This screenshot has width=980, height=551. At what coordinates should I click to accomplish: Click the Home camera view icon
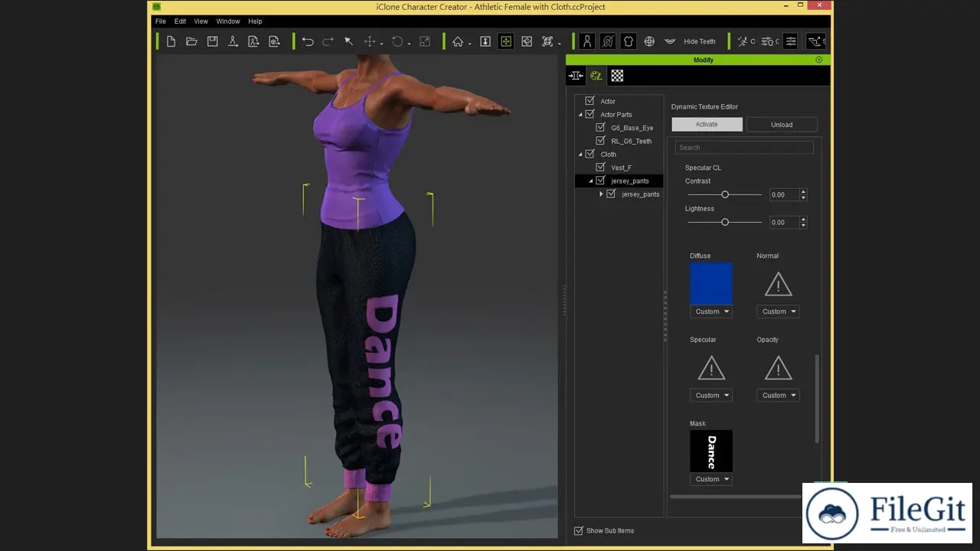[458, 41]
